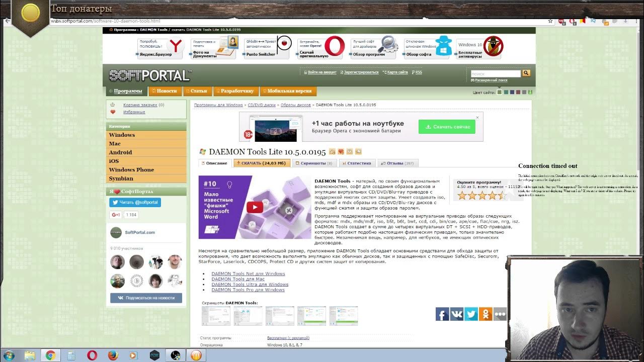
Task: Open the СКАЧАТЬ (24,03 Мб) tab
Action: point(262,163)
